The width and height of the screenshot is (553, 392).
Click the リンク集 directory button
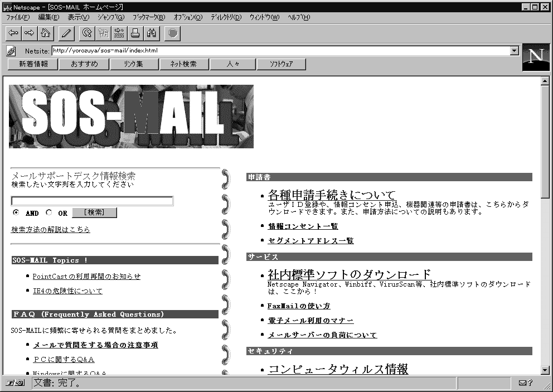tap(134, 64)
